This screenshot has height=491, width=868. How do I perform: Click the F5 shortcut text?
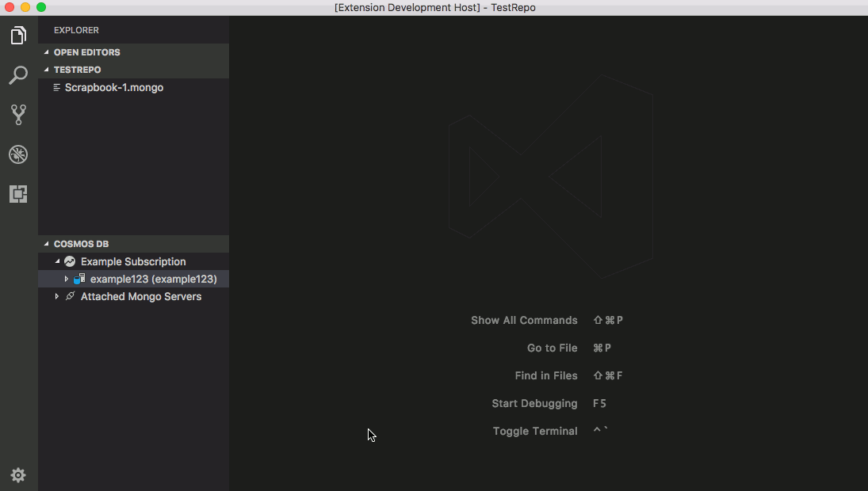click(599, 403)
